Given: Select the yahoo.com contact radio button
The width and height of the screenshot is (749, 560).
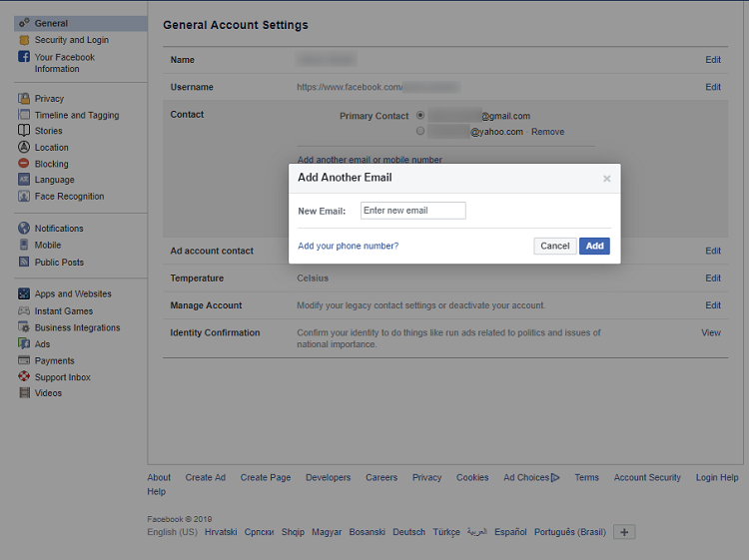Looking at the screenshot, I should pyautogui.click(x=420, y=131).
